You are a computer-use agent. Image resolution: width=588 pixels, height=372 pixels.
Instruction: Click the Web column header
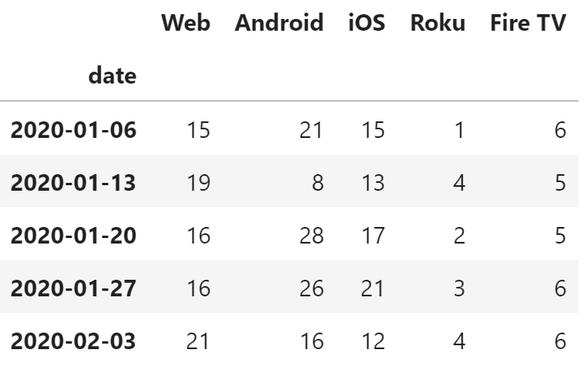(x=186, y=24)
